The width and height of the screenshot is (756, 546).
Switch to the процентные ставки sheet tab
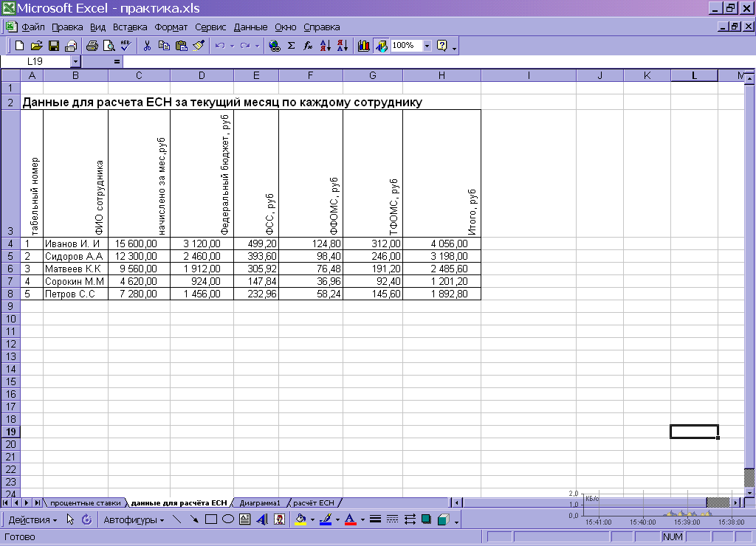86,502
